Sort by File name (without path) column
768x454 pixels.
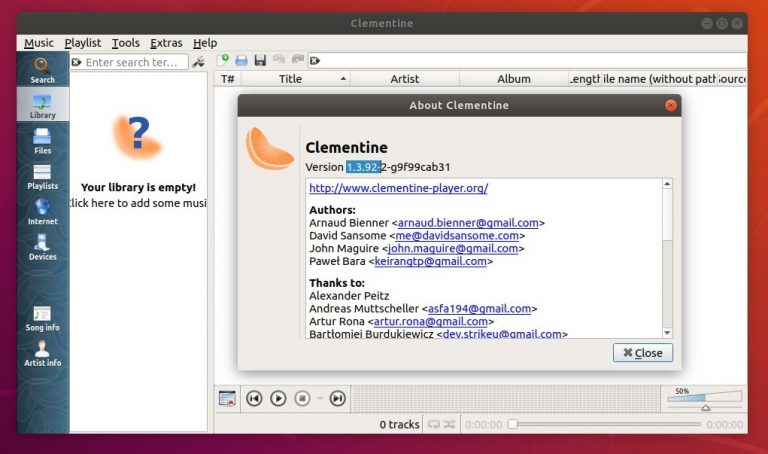[x=659, y=79]
